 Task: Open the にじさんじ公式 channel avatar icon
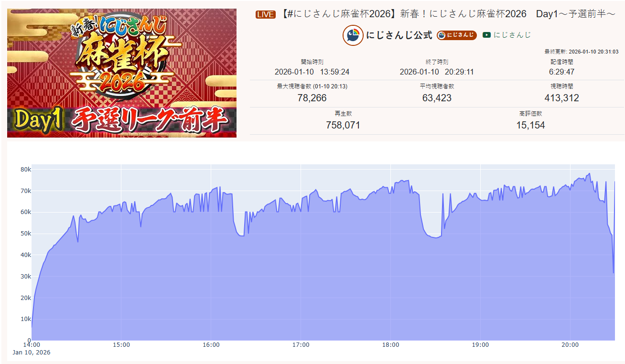[353, 35]
